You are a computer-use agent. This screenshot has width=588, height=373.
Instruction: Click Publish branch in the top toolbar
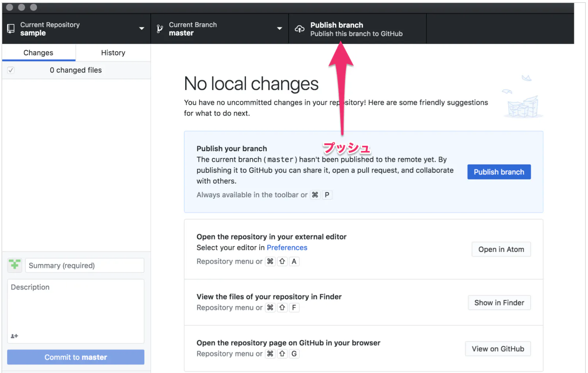357,29
